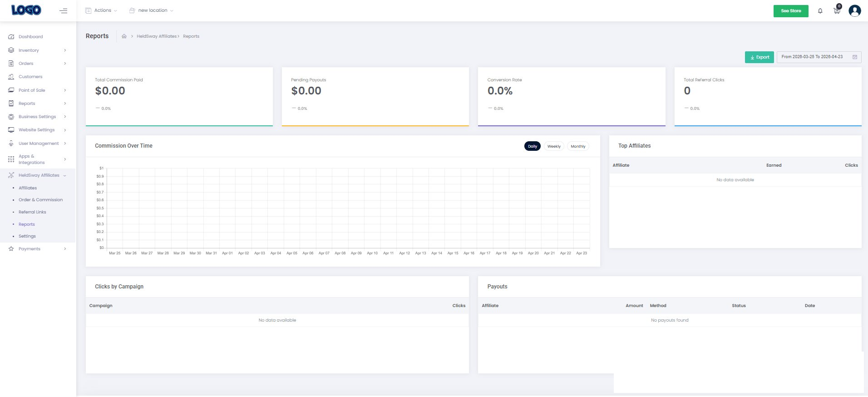Open the user profile avatar
Viewport: 868px width, 397px height.
pyautogui.click(x=854, y=10)
